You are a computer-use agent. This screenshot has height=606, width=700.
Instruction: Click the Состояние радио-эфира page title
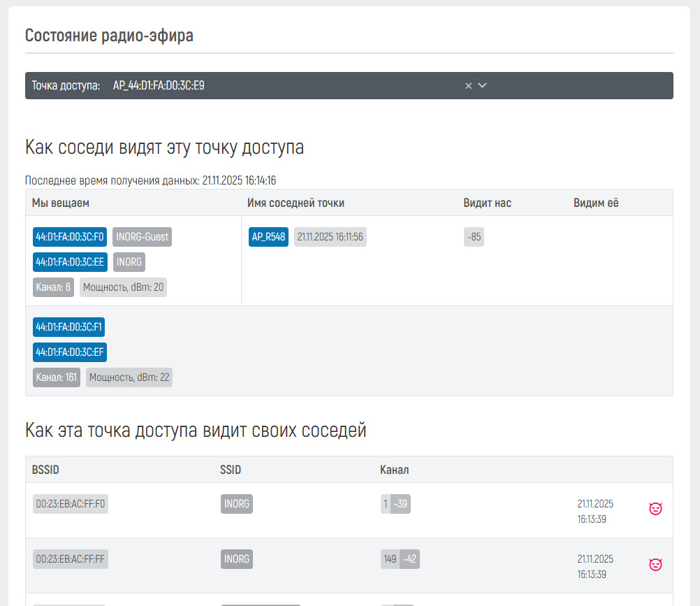pyautogui.click(x=109, y=36)
